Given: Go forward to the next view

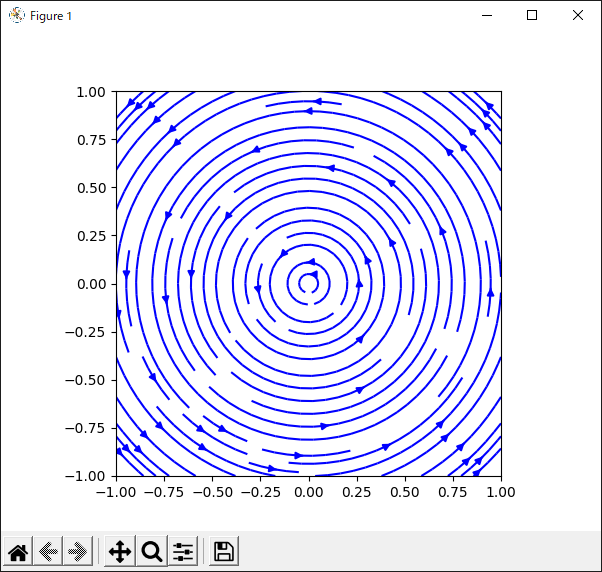Looking at the screenshot, I should coord(77,551).
